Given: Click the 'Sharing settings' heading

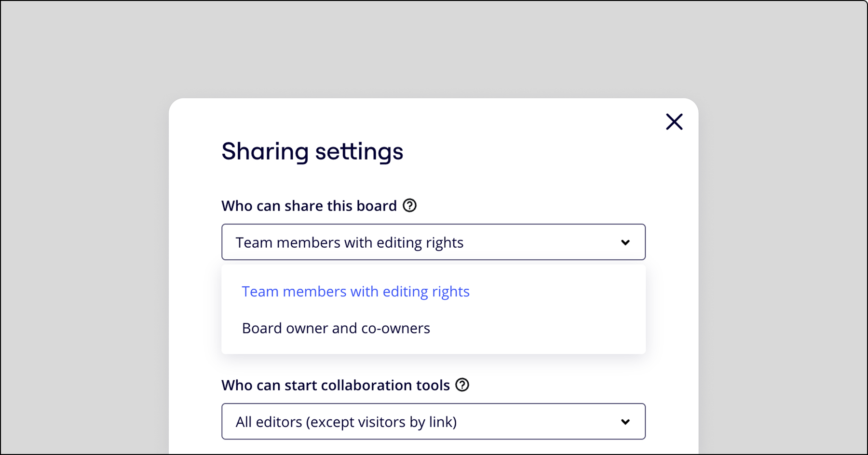Looking at the screenshot, I should 312,151.
